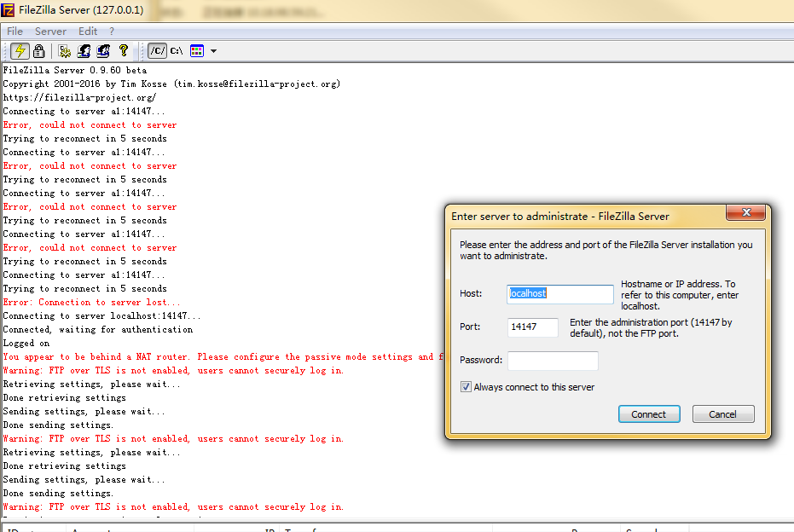Click the colored grid sort-users icon

(x=197, y=50)
